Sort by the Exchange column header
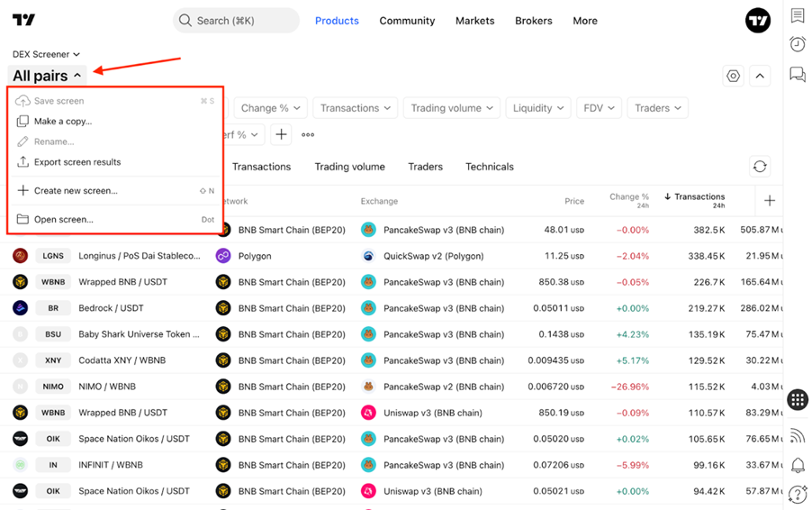 click(x=379, y=201)
